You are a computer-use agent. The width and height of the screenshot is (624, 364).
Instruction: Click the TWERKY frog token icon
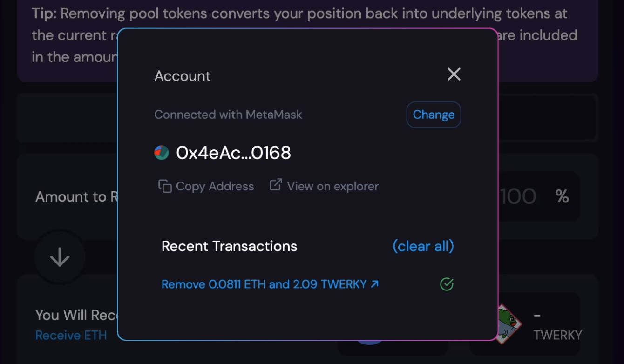(506, 324)
